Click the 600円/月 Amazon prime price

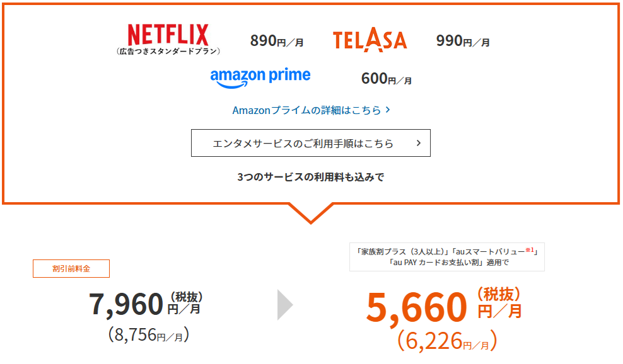386,79
